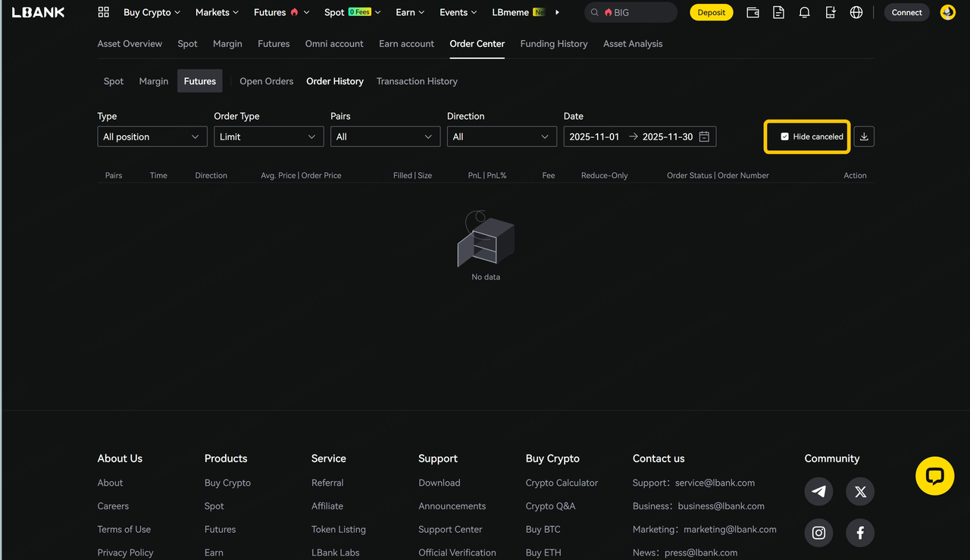Screen dimensions: 970x560
Task: Click the profile avatar icon
Action: point(947,12)
